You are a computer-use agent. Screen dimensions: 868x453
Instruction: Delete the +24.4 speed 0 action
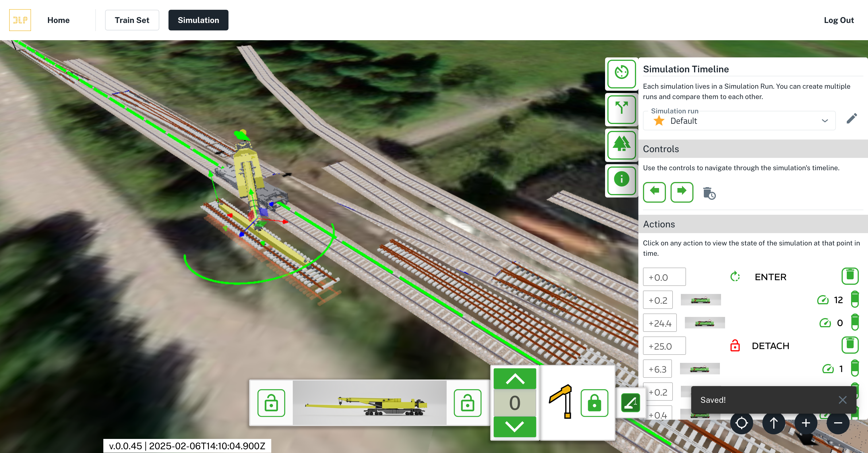pyautogui.click(x=854, y=322)
